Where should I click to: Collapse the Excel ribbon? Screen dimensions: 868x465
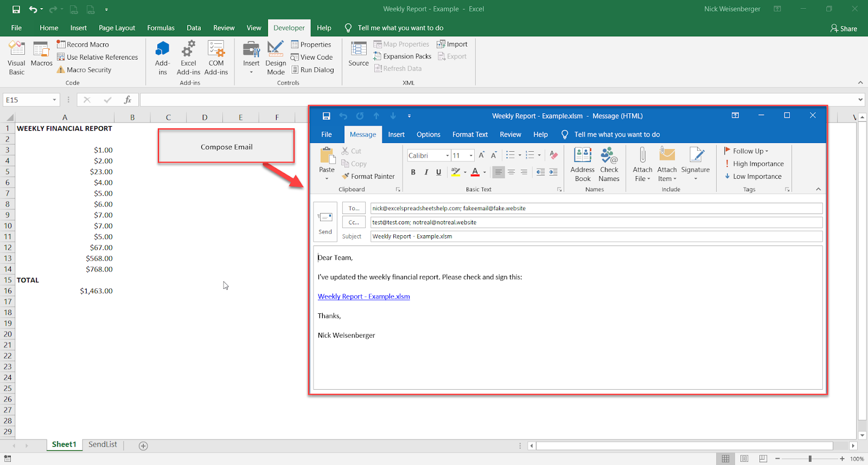click(860, 82)
